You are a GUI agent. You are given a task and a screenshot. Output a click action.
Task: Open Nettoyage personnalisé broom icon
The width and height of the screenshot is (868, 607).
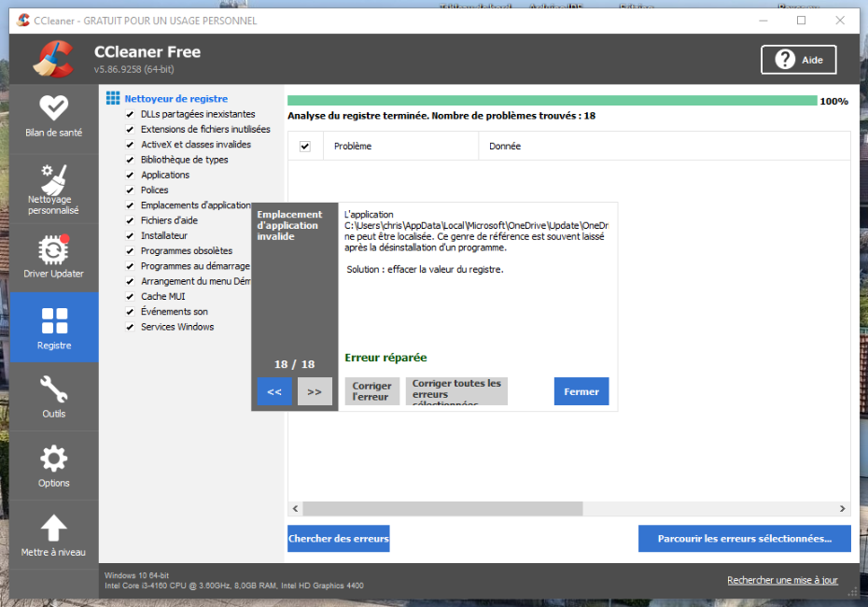click(x=54, y=180)
